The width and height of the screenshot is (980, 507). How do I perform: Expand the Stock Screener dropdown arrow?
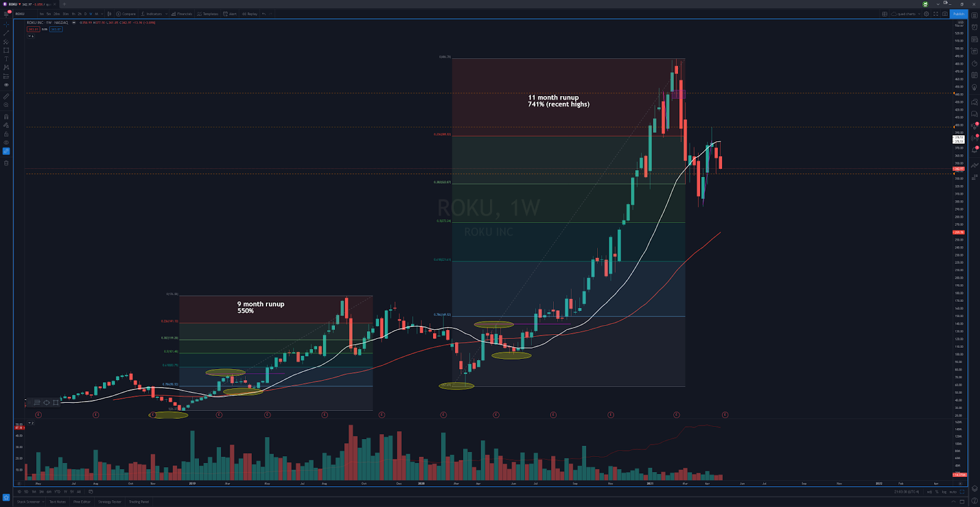[43, 502]
